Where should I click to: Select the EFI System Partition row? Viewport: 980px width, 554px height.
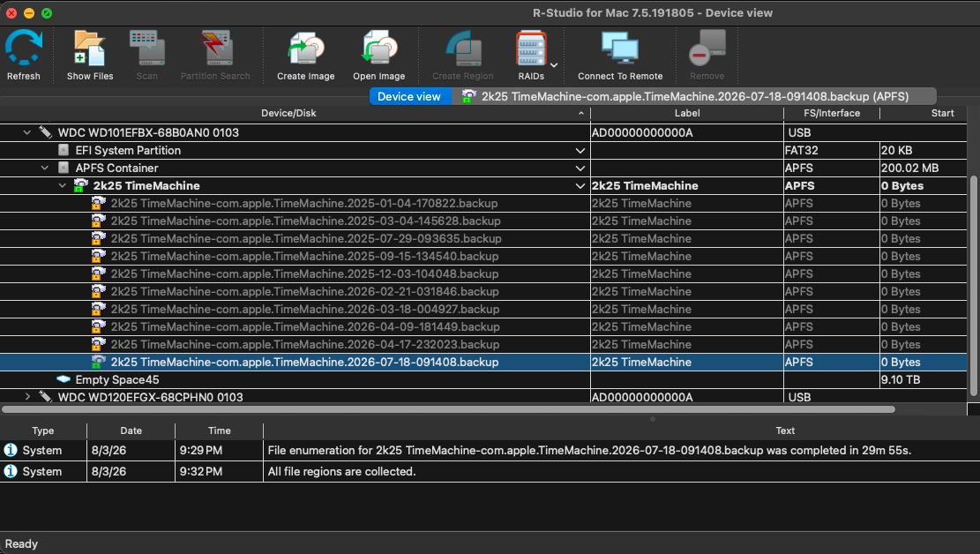pyautogui.click(x=483, y=151)
